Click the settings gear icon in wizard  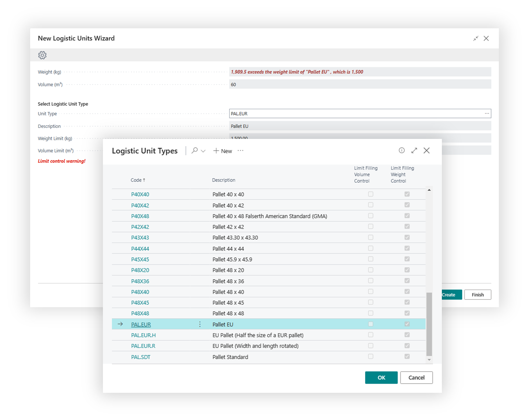tap(42, 55)
